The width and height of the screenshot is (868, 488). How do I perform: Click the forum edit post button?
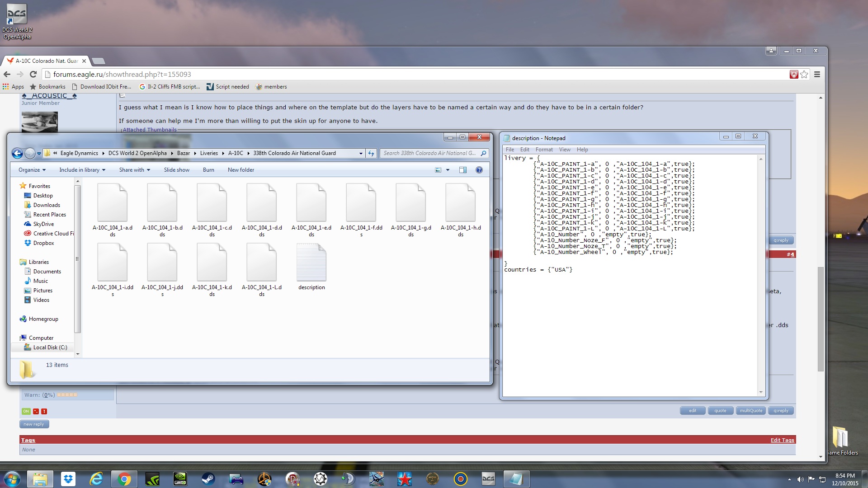[x=693, y=411]
